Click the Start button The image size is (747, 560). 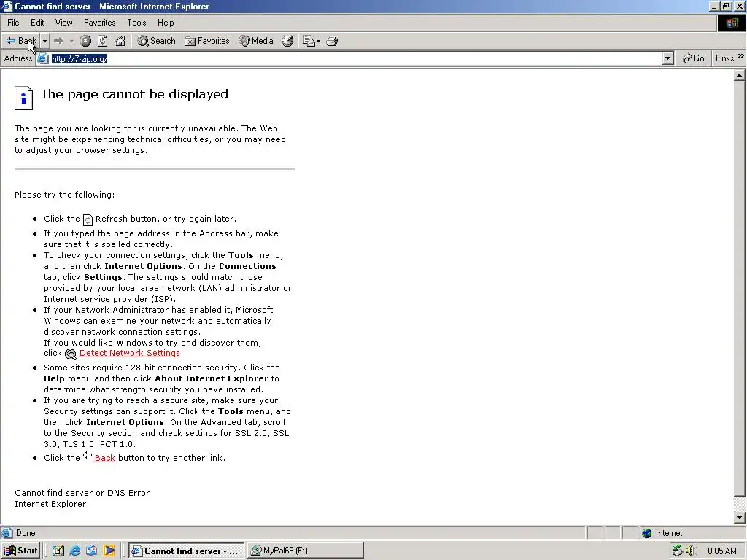pos(20,551)
